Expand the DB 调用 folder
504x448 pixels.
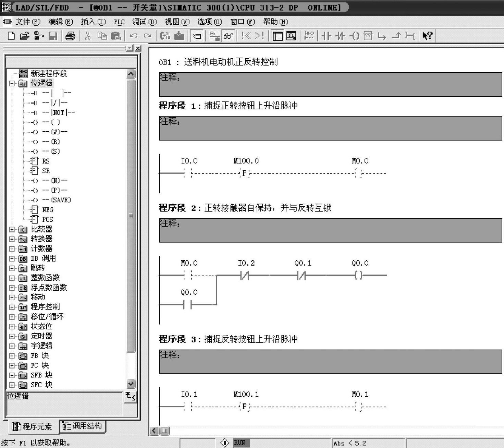point(12,258)
